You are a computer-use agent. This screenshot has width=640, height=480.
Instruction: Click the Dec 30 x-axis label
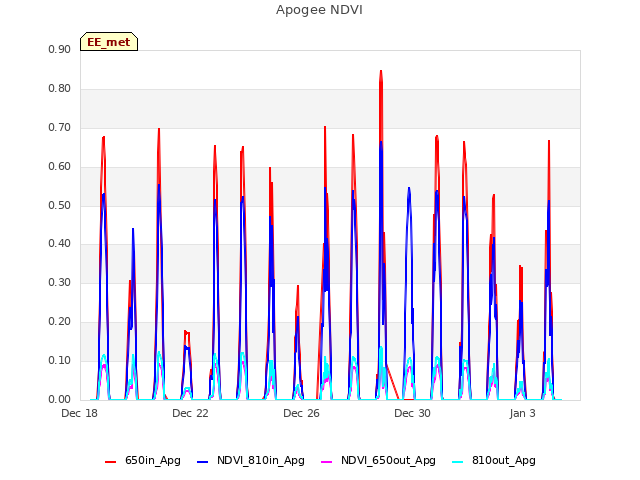click(x=413, y=413)
